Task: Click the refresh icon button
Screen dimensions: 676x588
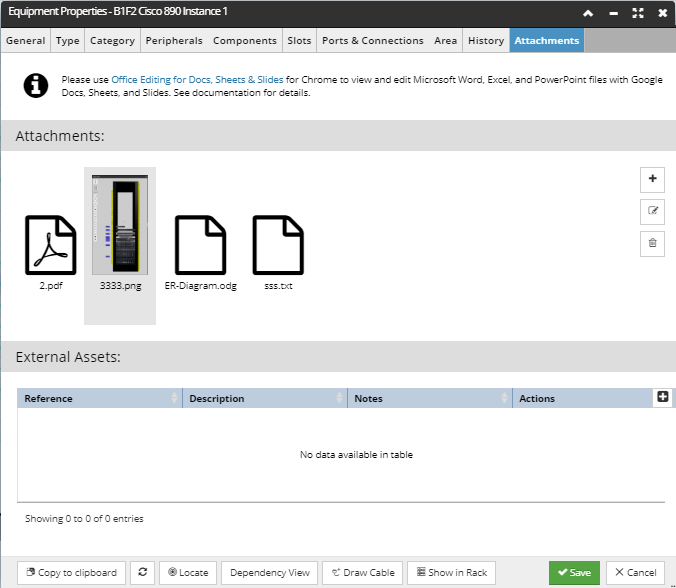Action: click(143, 572)
